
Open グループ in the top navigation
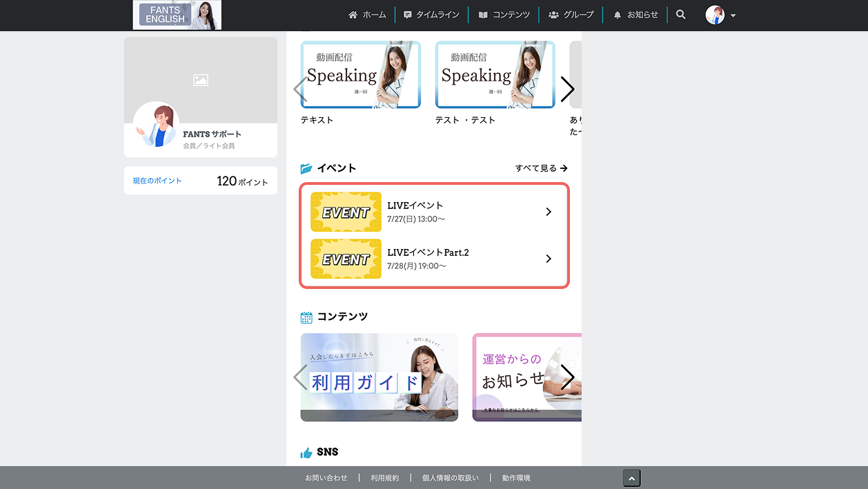point(571,14)
